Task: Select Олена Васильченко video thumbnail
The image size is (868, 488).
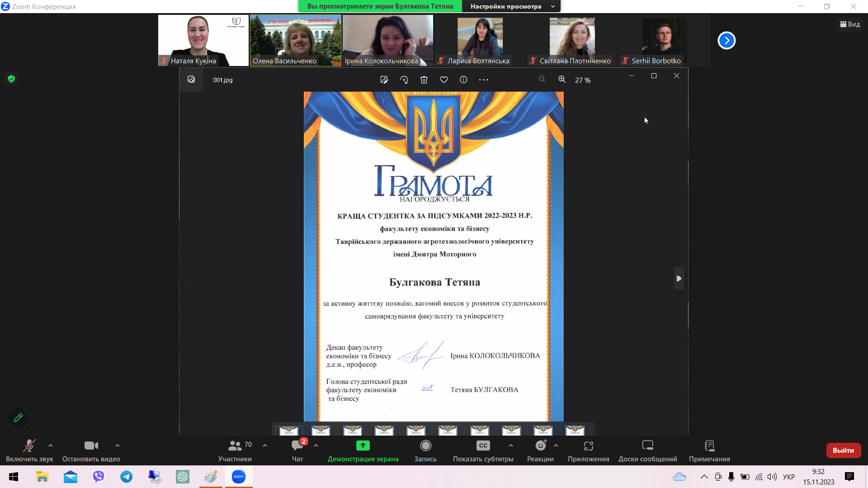Action: tap(296, 41)
